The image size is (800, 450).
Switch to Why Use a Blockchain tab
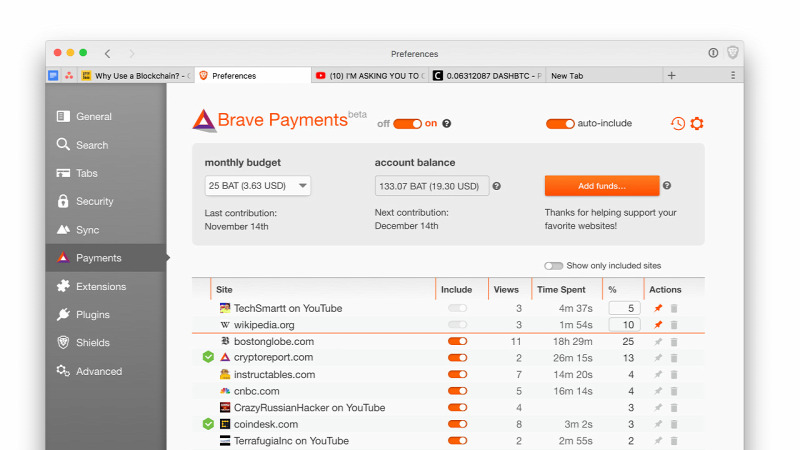click(137, 76)
